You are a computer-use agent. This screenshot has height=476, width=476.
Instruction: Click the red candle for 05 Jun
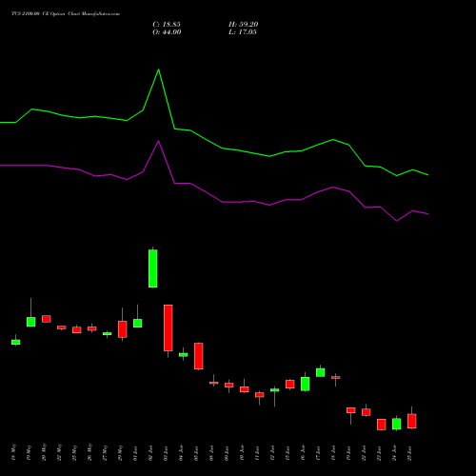[x=199, y=356]
